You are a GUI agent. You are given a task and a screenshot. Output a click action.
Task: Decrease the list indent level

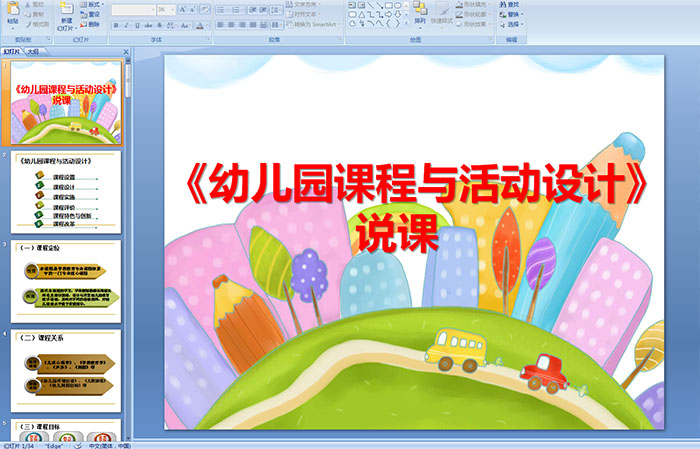(253, 10)
